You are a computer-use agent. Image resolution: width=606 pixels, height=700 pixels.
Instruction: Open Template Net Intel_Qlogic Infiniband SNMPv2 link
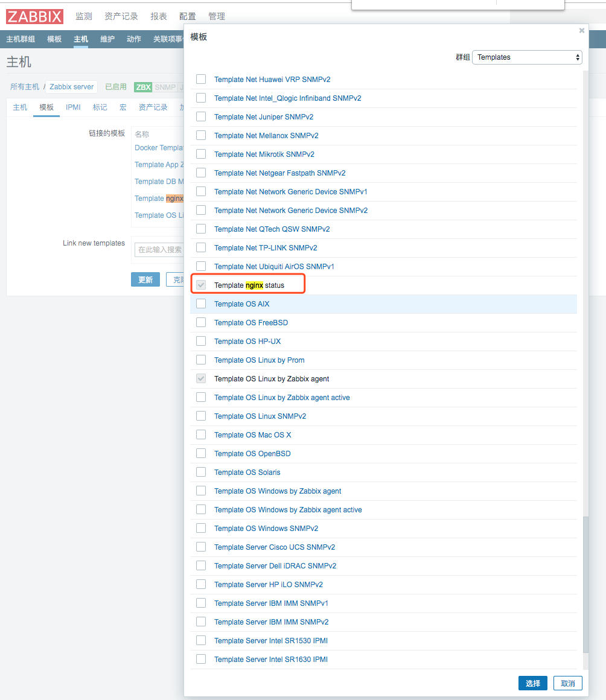pos(287,98)
